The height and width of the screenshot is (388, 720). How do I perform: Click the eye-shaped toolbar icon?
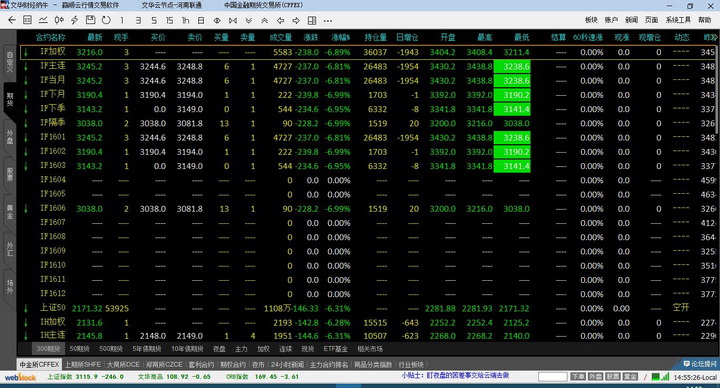[x=217, y=21]
